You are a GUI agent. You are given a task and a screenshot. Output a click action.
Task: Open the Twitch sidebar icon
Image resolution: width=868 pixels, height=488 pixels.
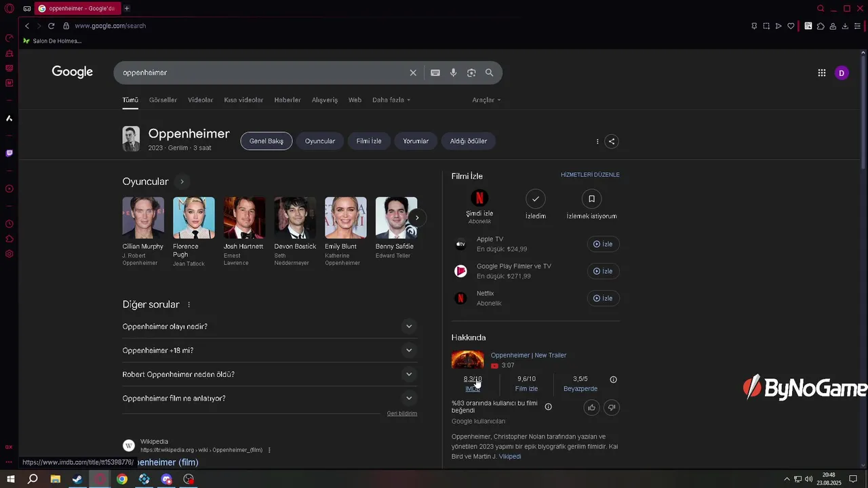9,153
